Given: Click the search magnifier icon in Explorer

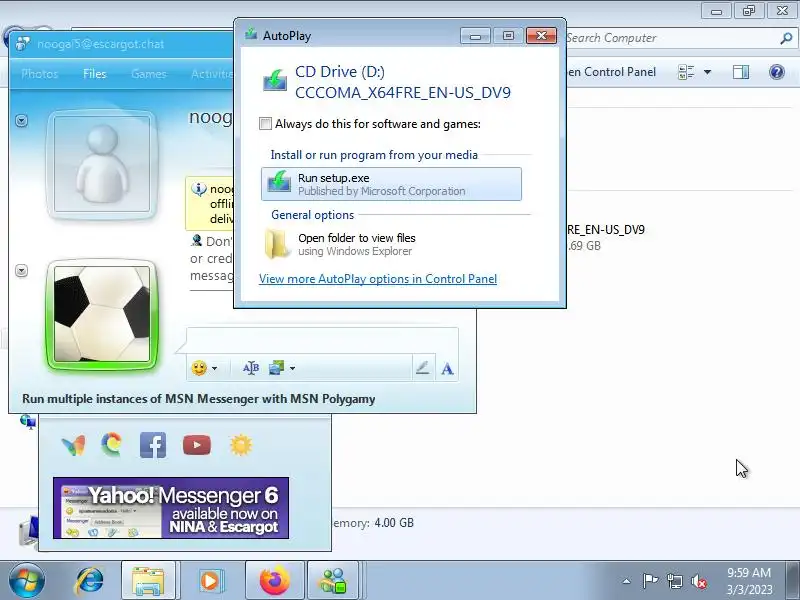Looking at the screenshot, I should (x=786, y=38).
